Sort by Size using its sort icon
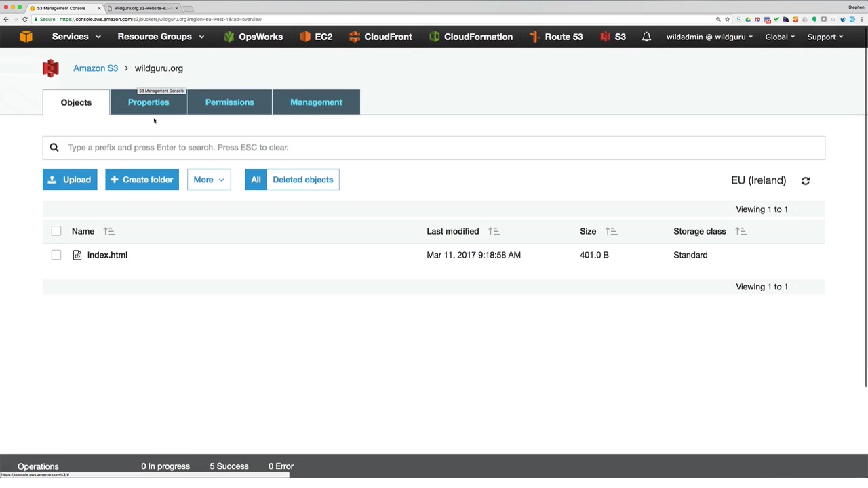868x488 pixels. click(x=611, y=232)
